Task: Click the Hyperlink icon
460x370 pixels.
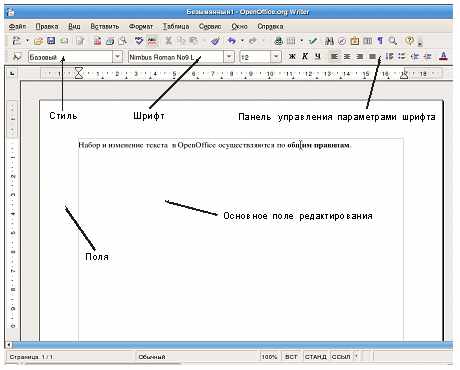Action: [x=278, y=41]
